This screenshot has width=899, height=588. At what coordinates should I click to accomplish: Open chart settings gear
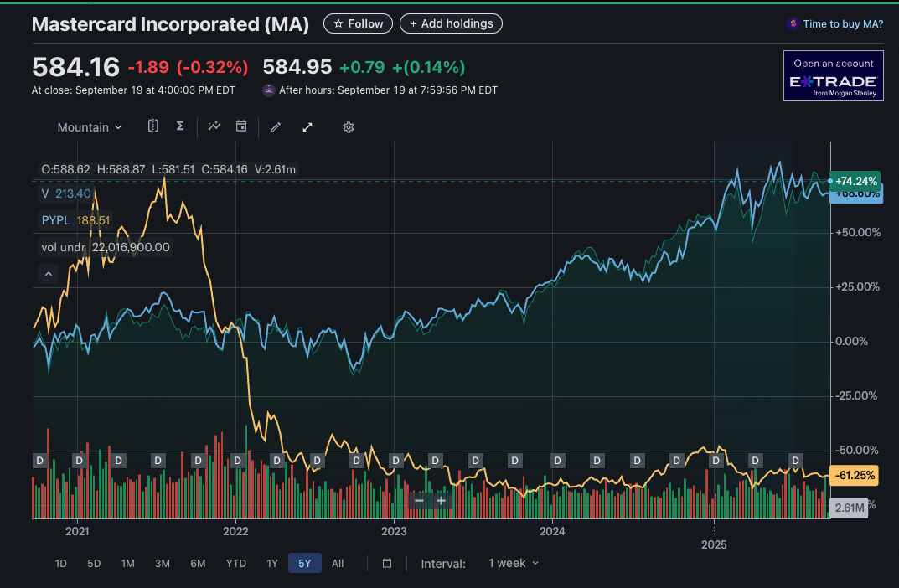[349, 127]
